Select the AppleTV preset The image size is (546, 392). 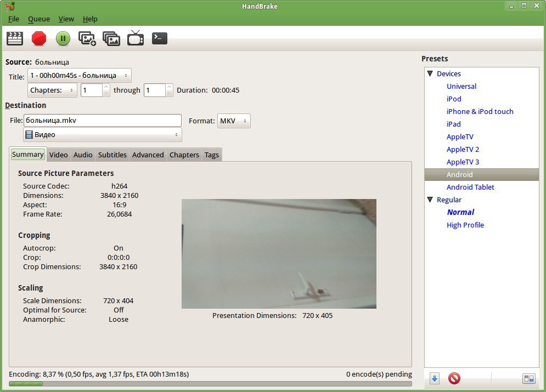coord(460,137)
